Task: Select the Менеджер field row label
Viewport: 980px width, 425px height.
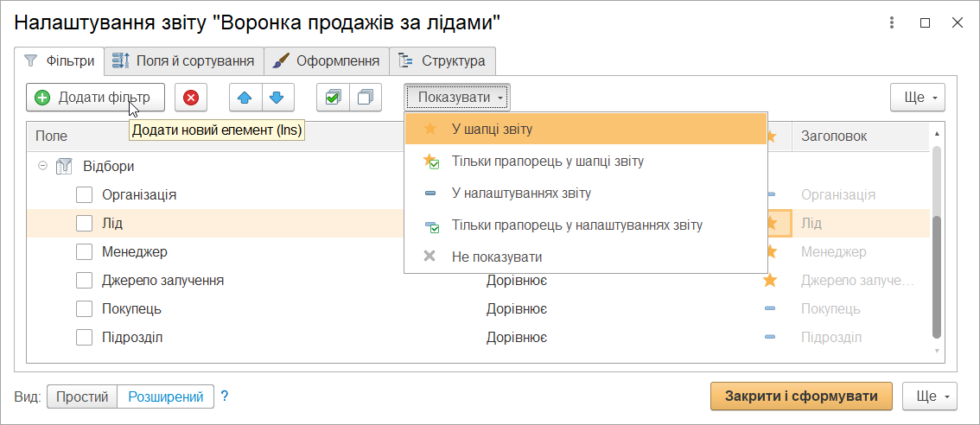Action: (x=134, y=252)
